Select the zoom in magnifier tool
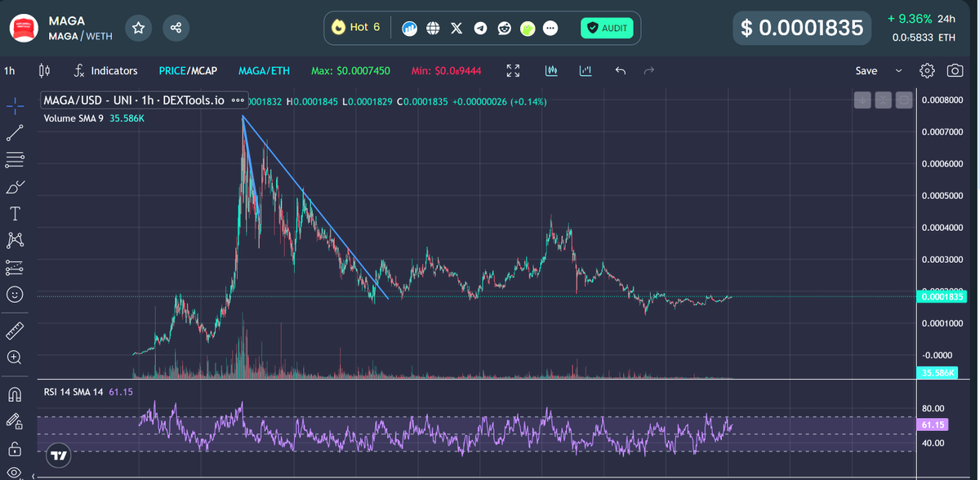 click(15, 358)
